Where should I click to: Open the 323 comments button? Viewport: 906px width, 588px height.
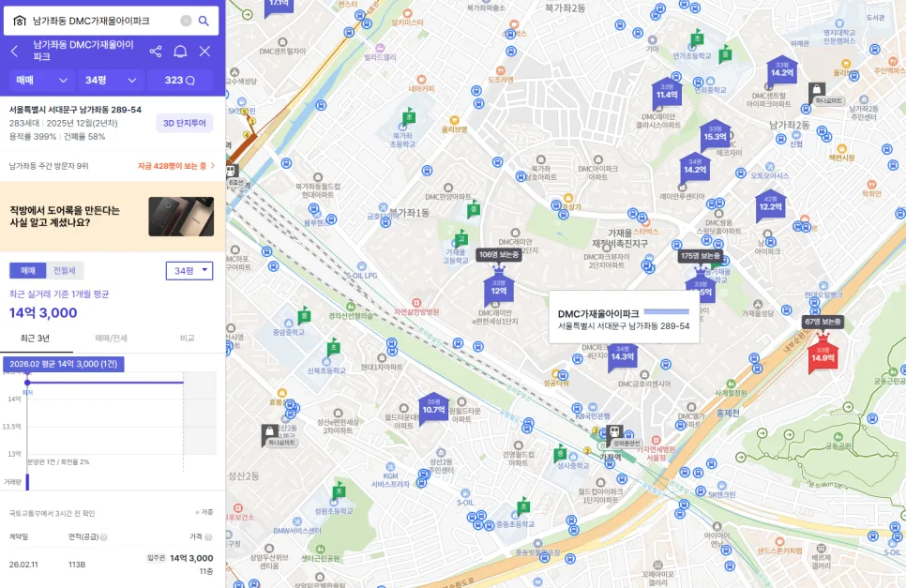180,81
